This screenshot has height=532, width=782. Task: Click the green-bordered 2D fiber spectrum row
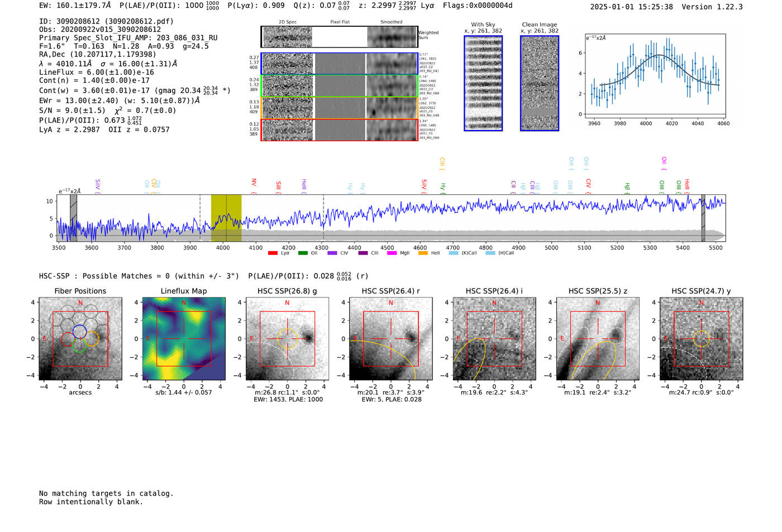340,86
